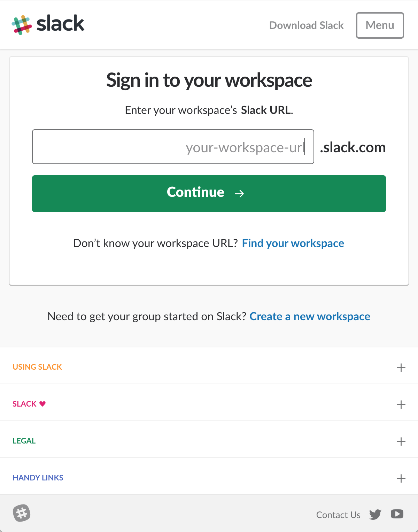The height and width of the screenshot is (532, 418).
Task: Expand the SLACK heart section label
Action: point(29,404)
